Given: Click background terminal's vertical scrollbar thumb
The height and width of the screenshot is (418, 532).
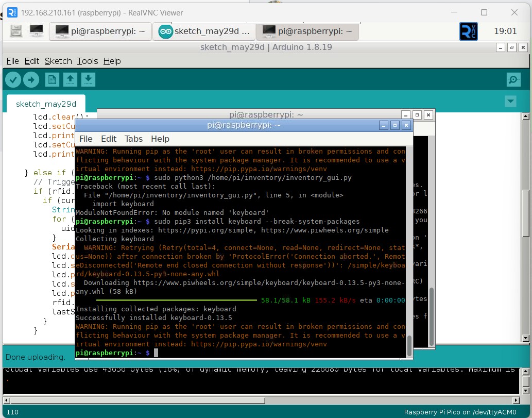Looking at the screenshot, I should (x=432, y=316).
